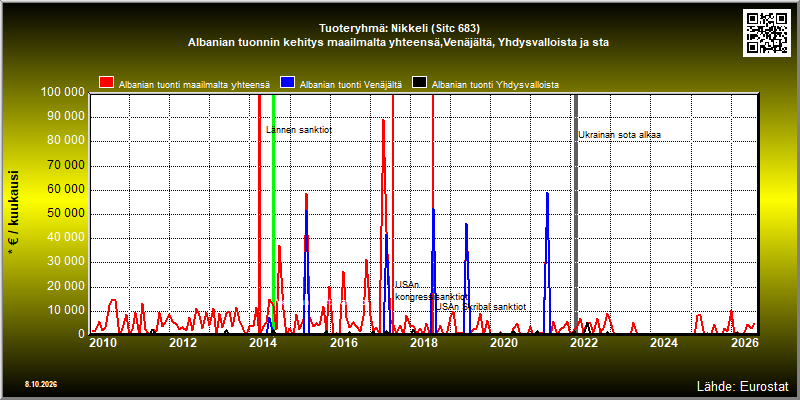Click the x-axis year label '2024'
The image size is (800, 400).
pyautogui.click(x=664, y=343)
